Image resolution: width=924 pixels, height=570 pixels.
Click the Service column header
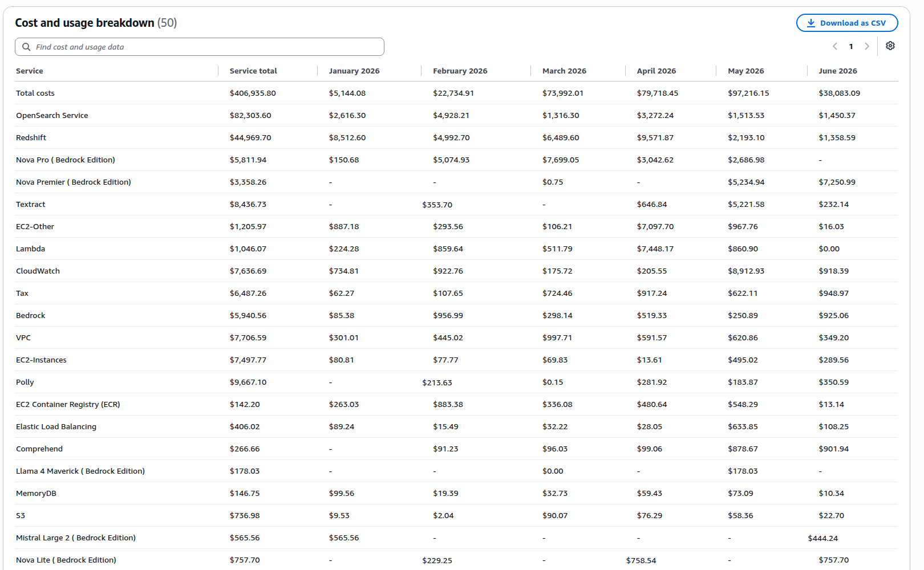tap(30, 71)
